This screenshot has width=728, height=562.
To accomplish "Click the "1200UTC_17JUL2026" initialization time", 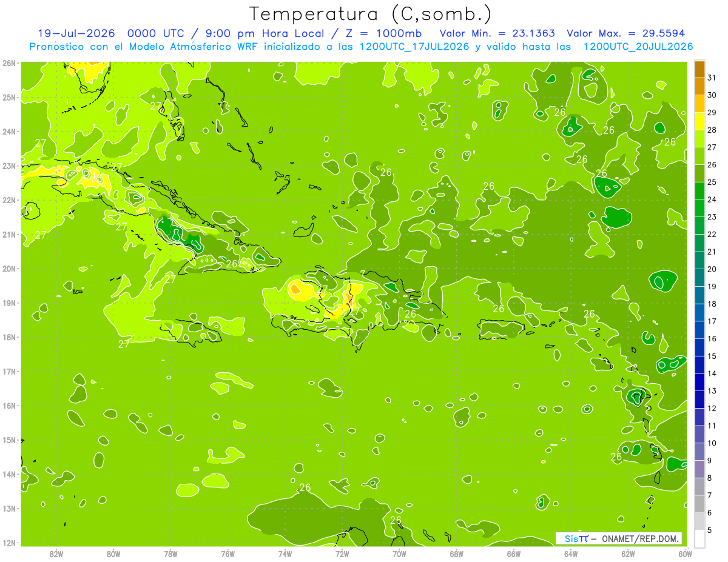I will [414, 47].
